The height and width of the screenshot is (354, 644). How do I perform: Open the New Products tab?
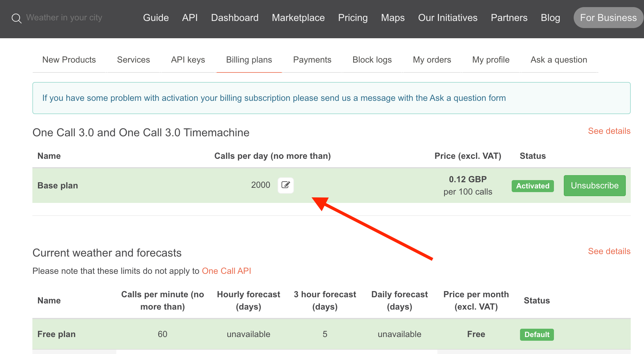69,60
